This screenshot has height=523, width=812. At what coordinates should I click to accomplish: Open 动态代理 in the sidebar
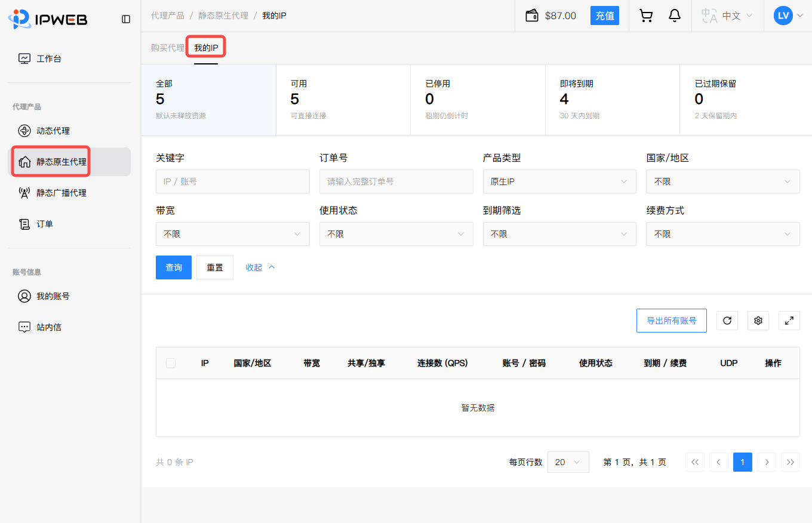pyautogui.click(x=69, y=131)
